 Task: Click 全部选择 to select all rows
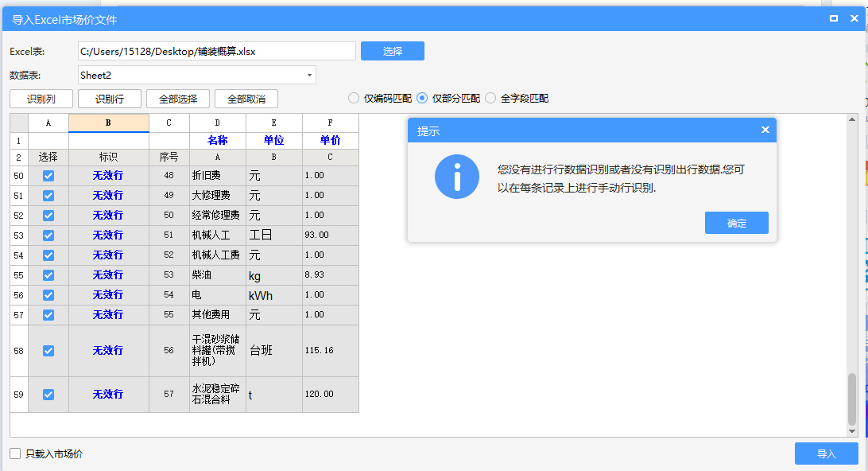(x=178, y=99)
